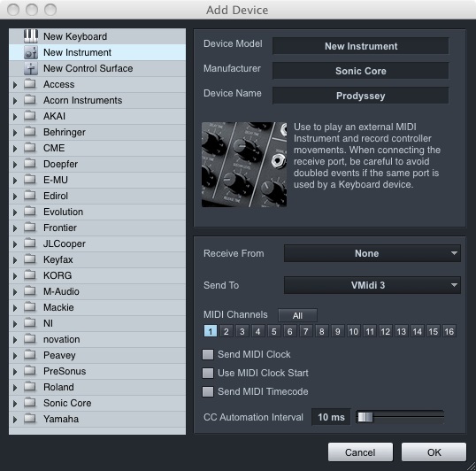
Task: Expand the Roland manufacturer disclosure triangle
Action: click(x=15, y=388)
